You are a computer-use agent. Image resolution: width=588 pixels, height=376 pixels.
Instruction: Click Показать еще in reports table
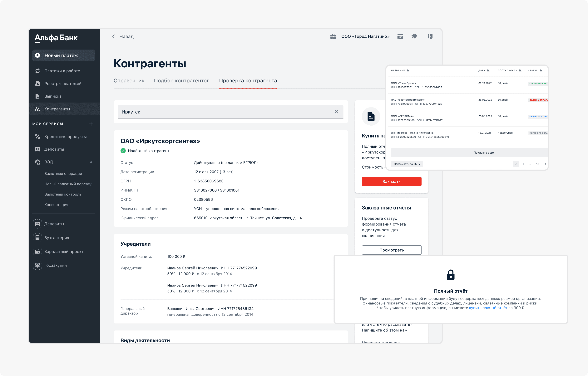click(469, 153)
